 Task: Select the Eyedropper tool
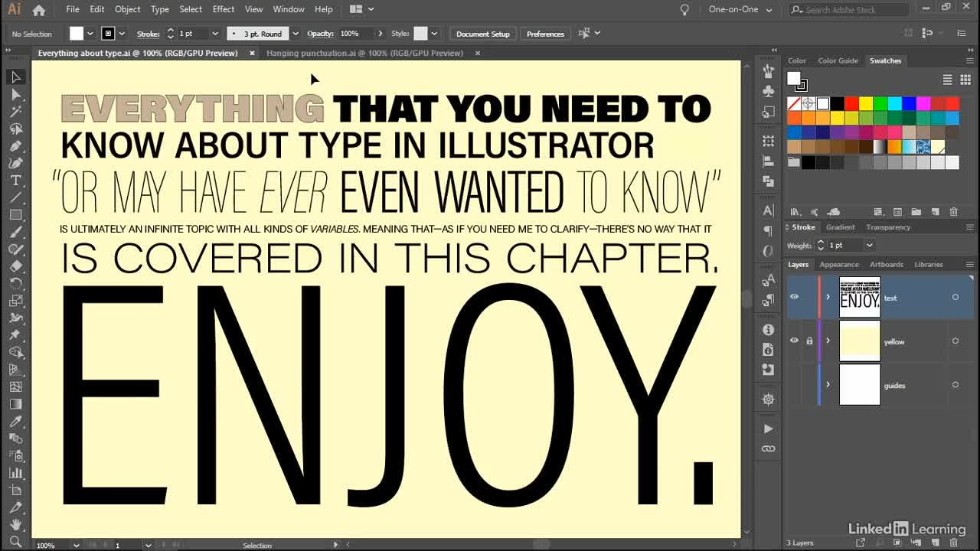click(15, 422)
